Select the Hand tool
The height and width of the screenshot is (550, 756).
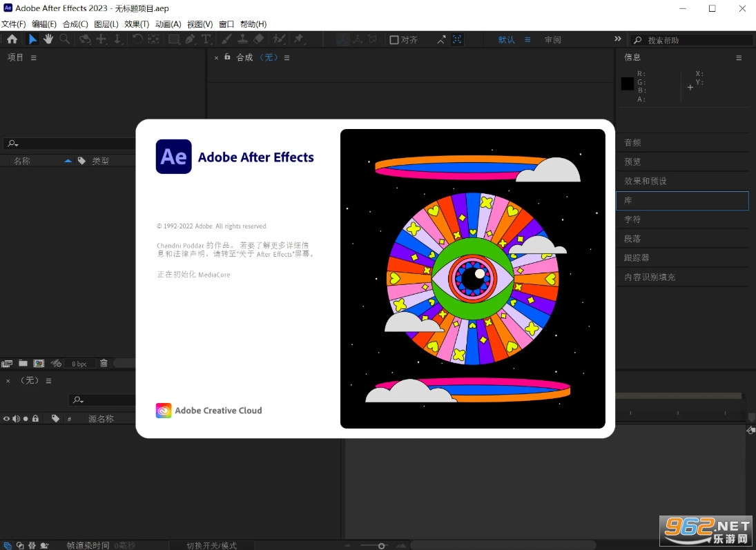pyautogui.click(x=48, y=39)
